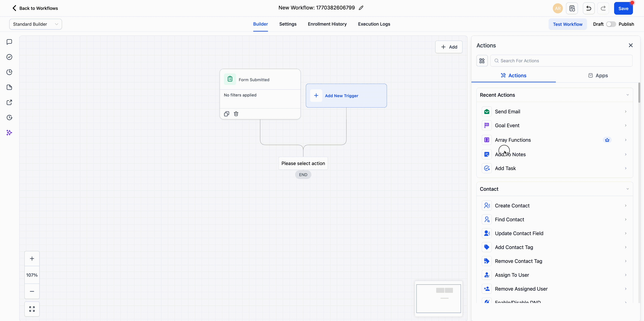Click the Test Workflow button
The width and height of the screenshot is (644, 321).
click(567, 24)
